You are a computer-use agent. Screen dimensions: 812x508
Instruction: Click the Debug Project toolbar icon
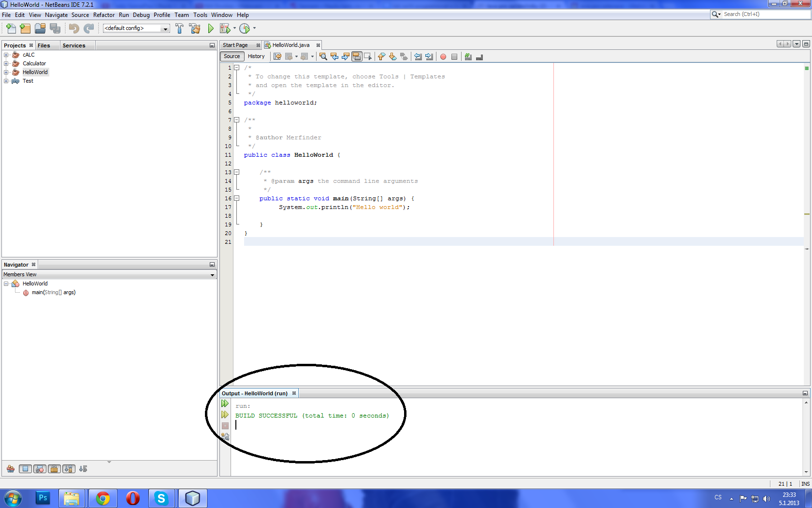[225, 29]
